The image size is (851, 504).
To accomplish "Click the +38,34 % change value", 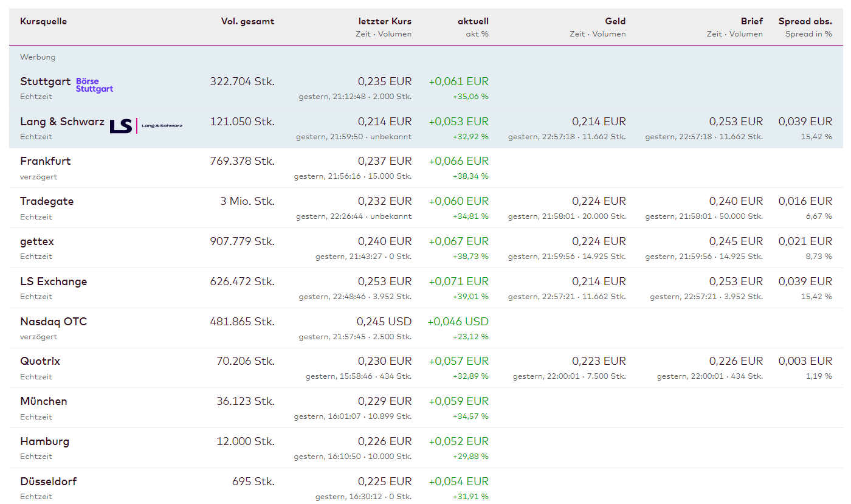I will [x=470, y=176].
